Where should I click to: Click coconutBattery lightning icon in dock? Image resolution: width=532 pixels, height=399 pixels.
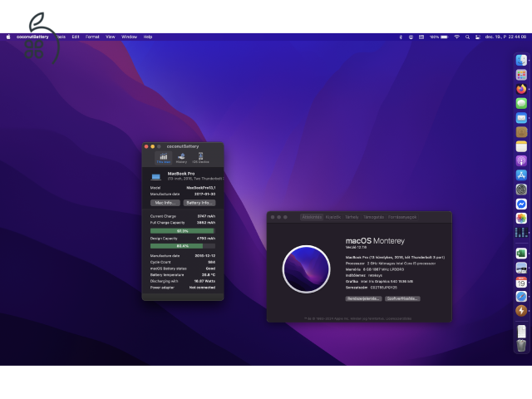pyautogui.click(x=521, y=310)
